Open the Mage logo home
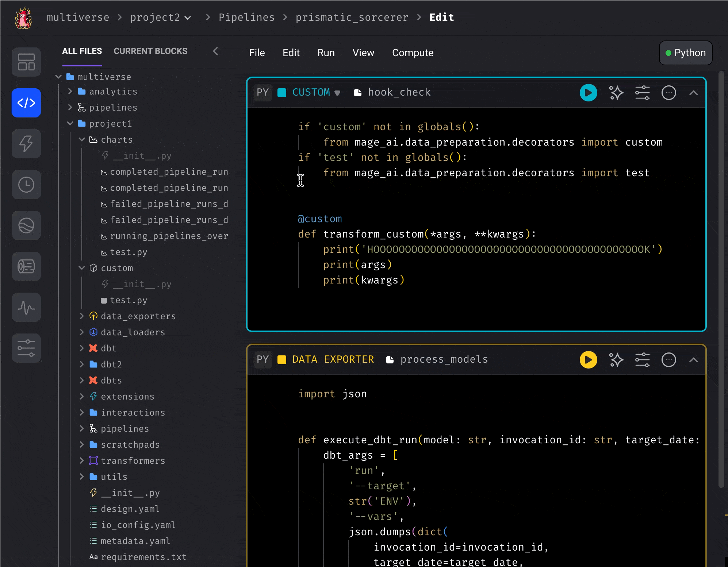 pyautogui.click(x=23, y=18)
